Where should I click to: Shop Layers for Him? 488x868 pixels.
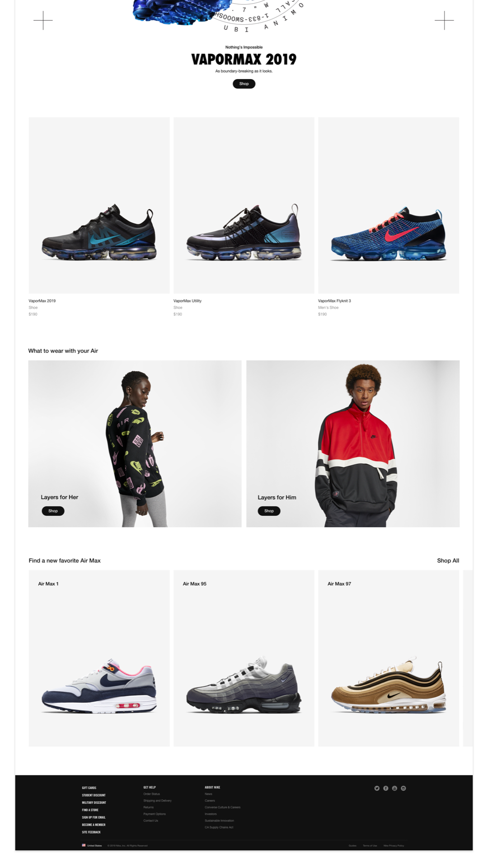[269, 511]
